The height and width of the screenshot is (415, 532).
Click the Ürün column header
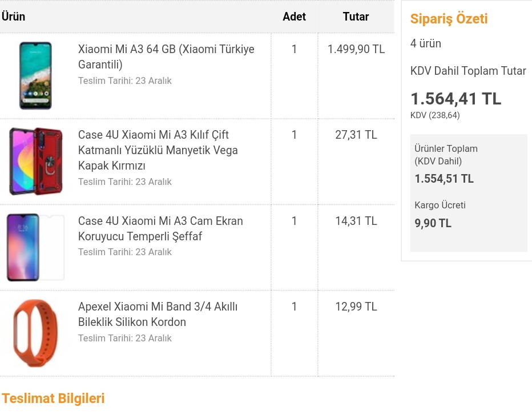point(13,17)
